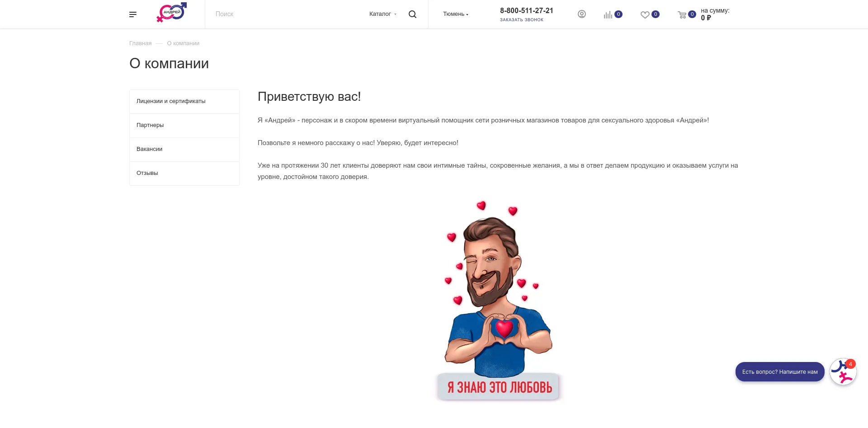This screenshot has width=868, height=428.
Task: Open Лицензии и сертификаты section
Action: (184, 101)
